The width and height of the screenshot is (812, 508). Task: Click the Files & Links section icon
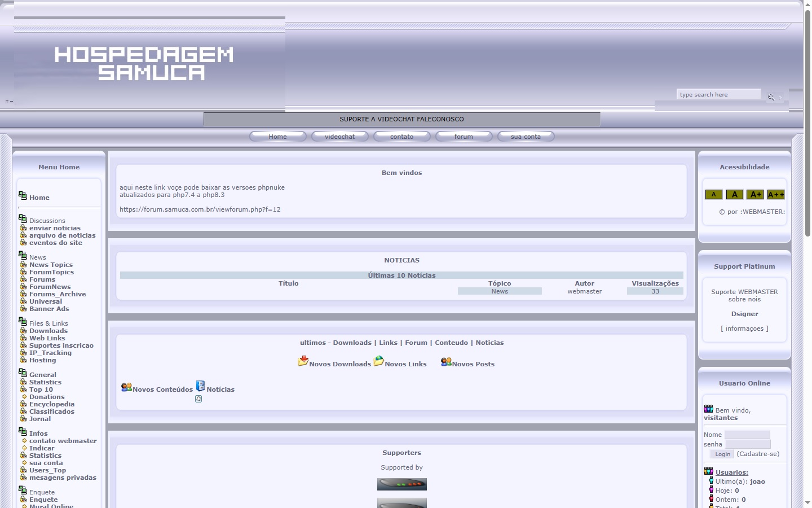pos(23,321)
